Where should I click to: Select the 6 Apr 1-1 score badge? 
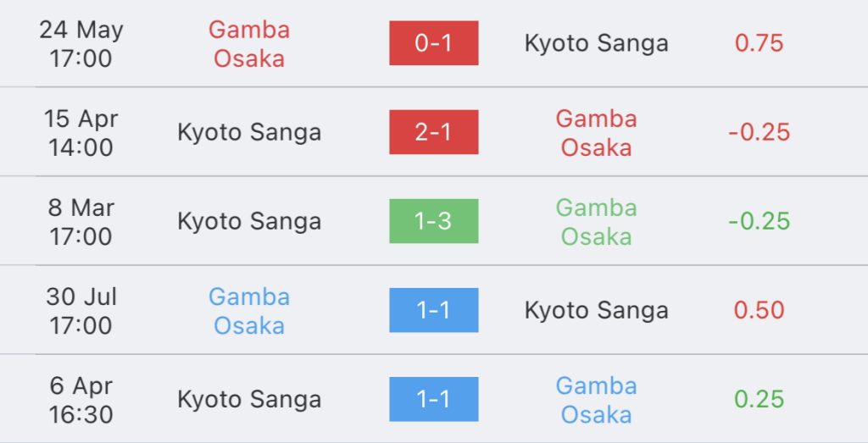pos(433,399)
